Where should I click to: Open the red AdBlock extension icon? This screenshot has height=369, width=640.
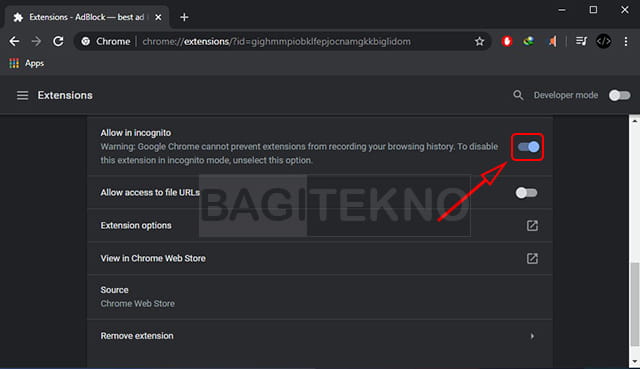tap(507, 41)
